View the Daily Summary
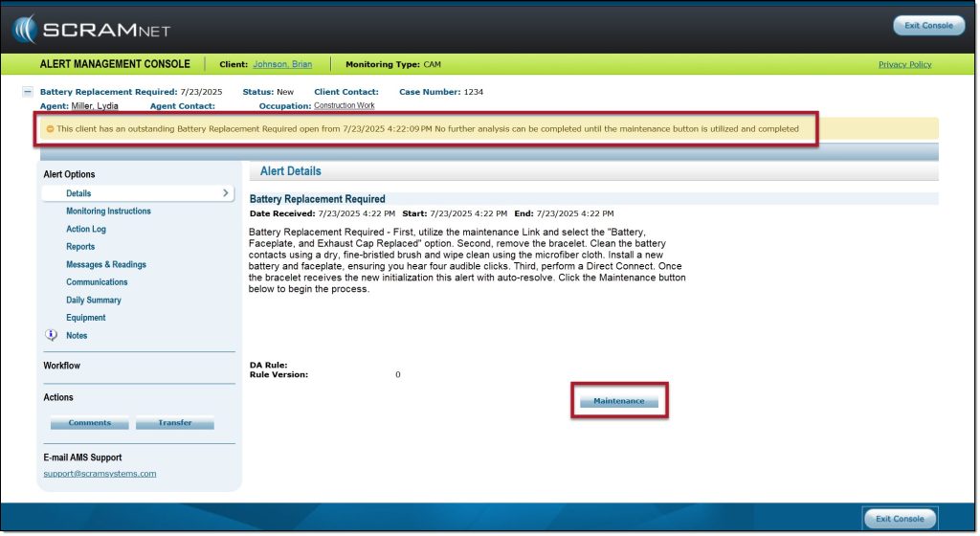 tap(94, 300)
